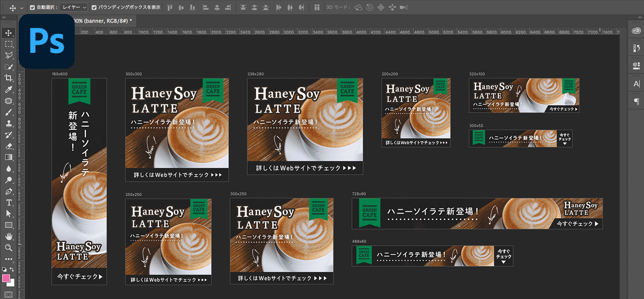The image size is (644, 299).
Task: Toggle the バウンディングボックスを表示 checkbox
Action: tap(94, 7)
